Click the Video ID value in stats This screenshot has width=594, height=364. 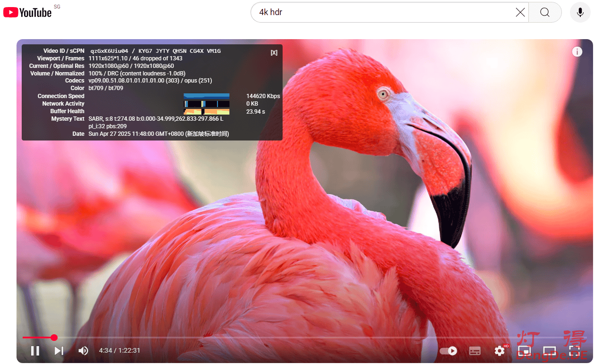(x=109, y=51)
